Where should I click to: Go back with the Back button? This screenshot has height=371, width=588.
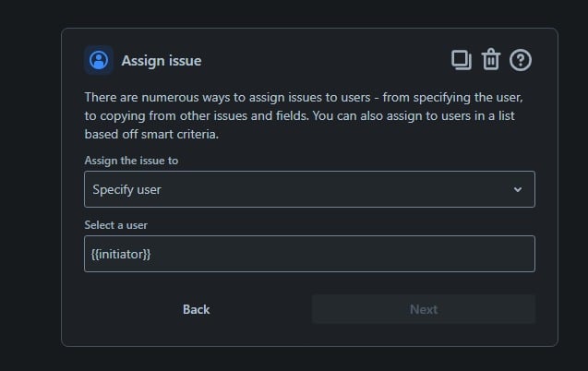pyautogui.click(x=196, y=309)
